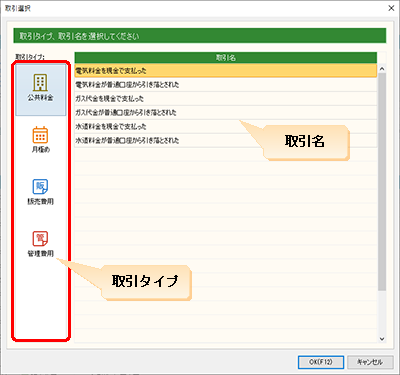Select row 電気料金を現金で支払った
The image size is (400, 375).
coord(226,71)
